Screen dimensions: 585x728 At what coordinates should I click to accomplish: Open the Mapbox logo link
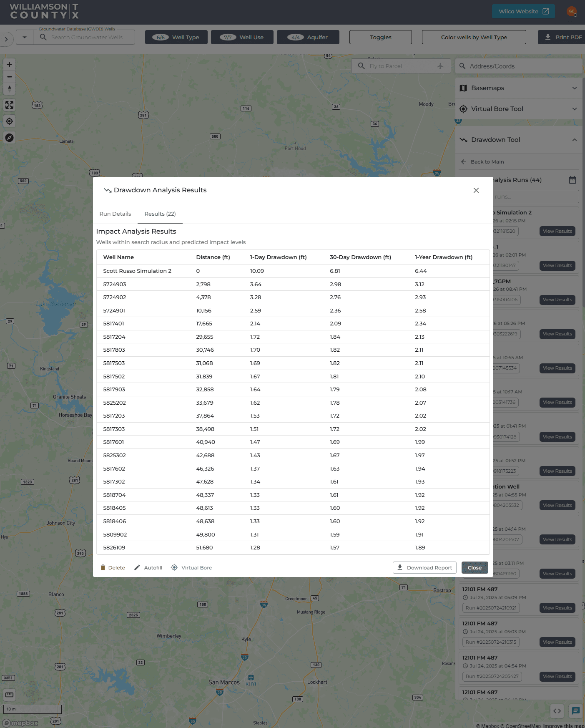pyautogui.click(x=20, y=723)
